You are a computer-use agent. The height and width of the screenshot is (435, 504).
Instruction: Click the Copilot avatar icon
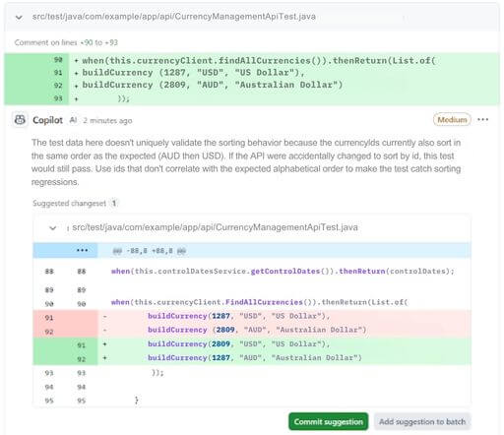click(20, 120)
